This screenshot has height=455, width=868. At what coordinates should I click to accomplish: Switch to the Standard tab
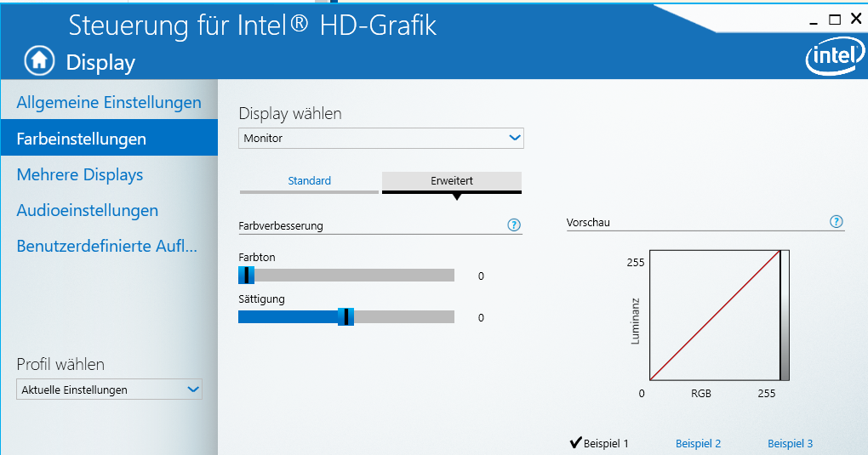click(x=309, y=181)
